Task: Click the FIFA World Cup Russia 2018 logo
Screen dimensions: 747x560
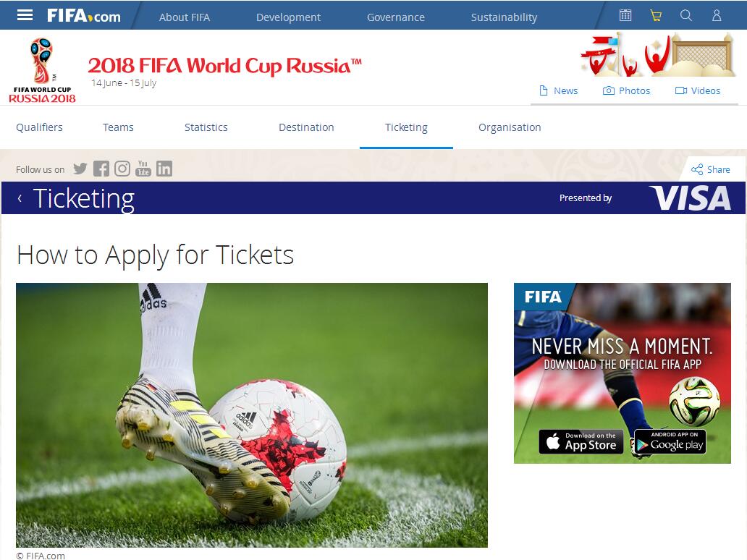Action: coord(42,70)
